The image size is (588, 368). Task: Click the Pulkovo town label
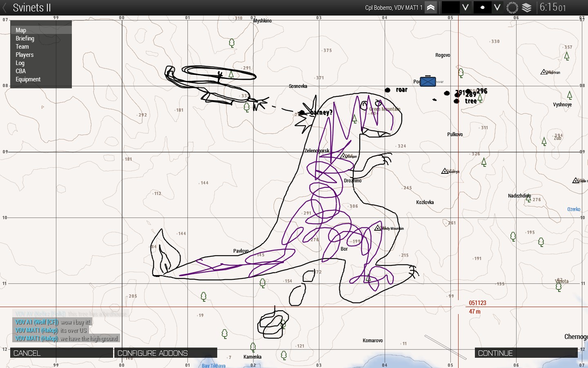pos(455,135)
